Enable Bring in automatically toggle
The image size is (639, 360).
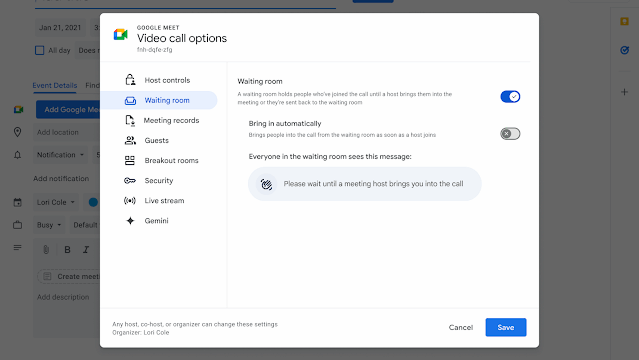point(510,134)
